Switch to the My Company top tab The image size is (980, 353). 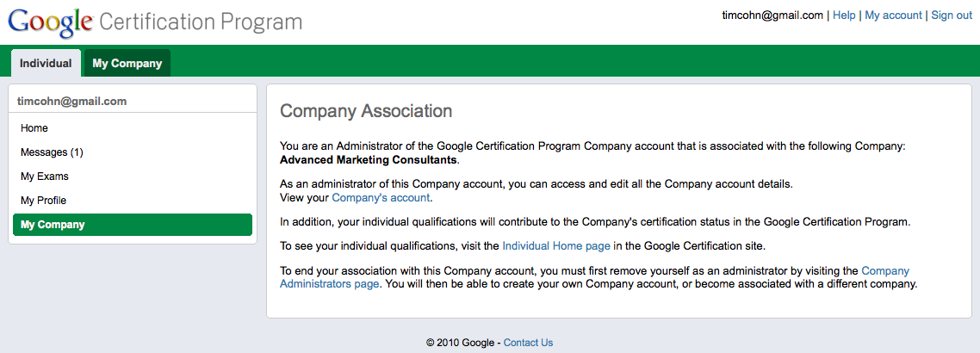click(127, 63)
